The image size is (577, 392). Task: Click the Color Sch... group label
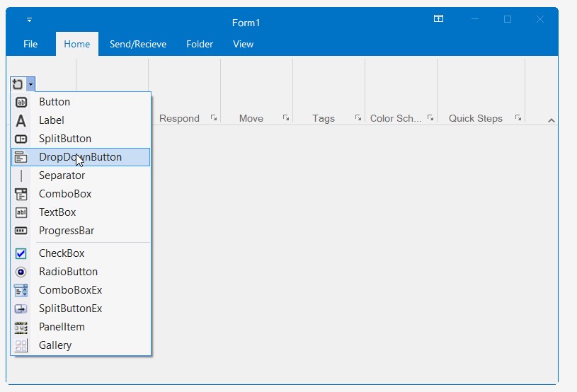pyautogui.click(x=396, y=118)
